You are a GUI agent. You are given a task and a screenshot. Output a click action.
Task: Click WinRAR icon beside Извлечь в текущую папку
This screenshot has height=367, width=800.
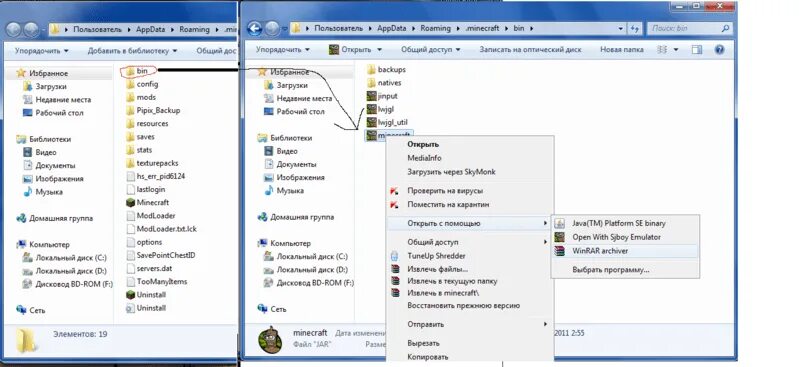(394, 281)
